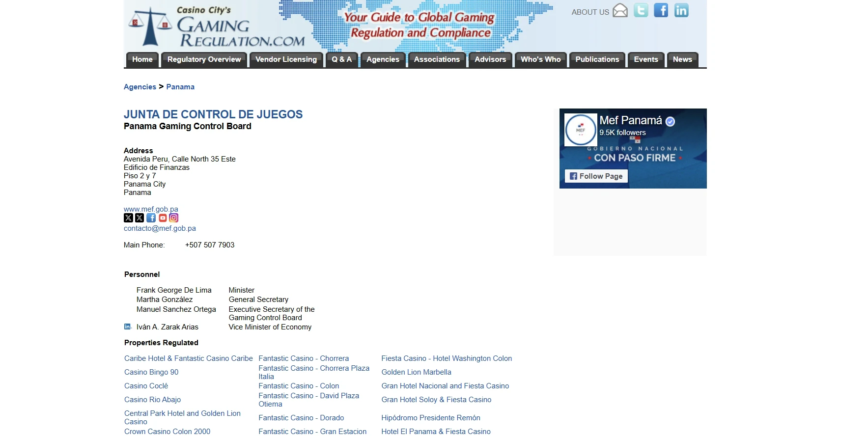Screen dimensions: 868x436
Task: Click the Agencies breadcrumb link
Action: pos(140,87)
